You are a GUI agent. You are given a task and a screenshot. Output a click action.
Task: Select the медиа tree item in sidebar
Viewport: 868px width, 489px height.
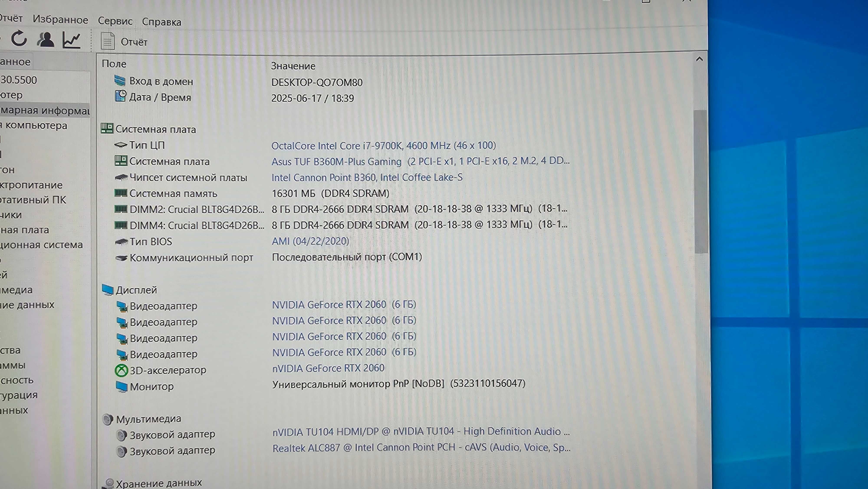coord(16,290)
